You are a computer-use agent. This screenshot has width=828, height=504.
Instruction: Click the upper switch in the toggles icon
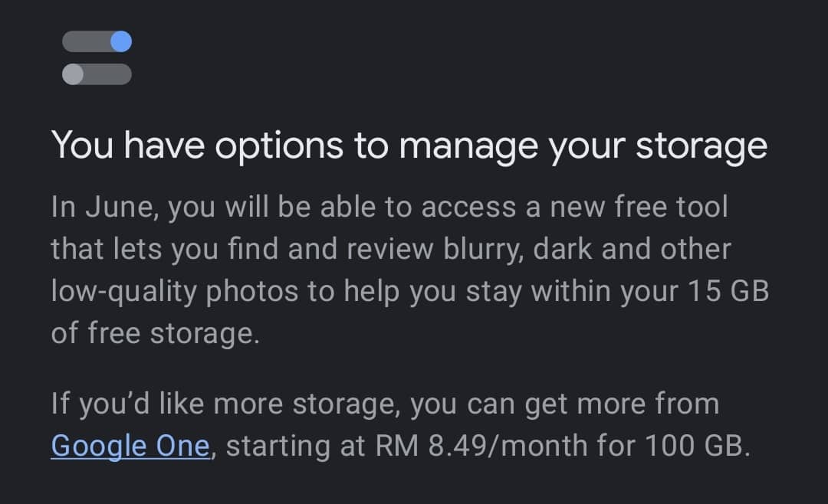[x=97, y=41]
